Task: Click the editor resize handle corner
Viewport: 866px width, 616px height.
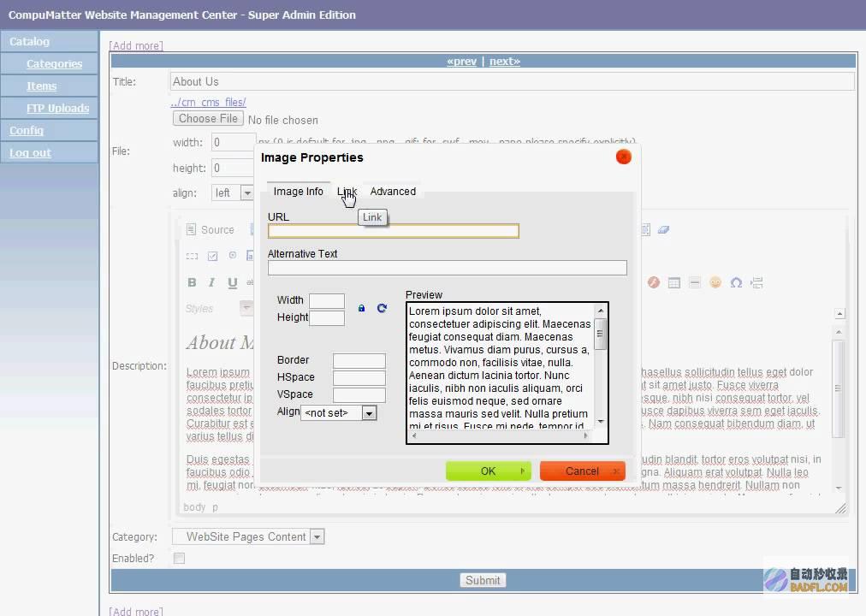Action: [x=840, y=508]
